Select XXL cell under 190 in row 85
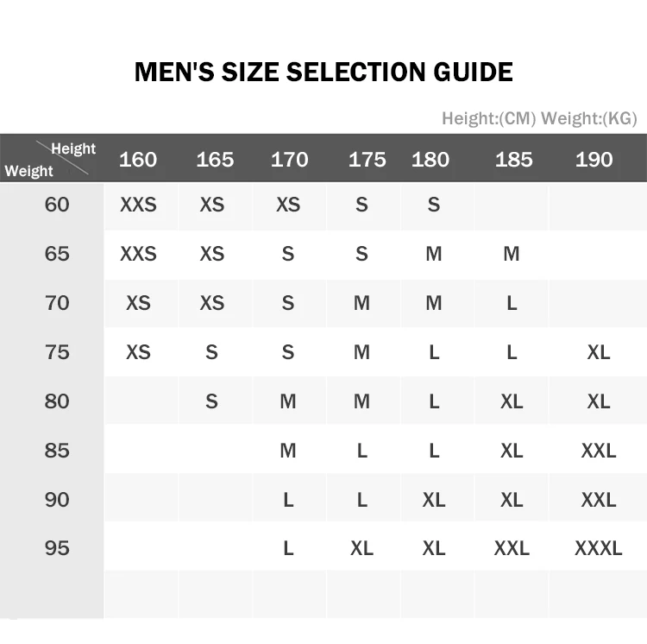The height and width of the screenshot is (644, 647). click(x=598, y=451)
